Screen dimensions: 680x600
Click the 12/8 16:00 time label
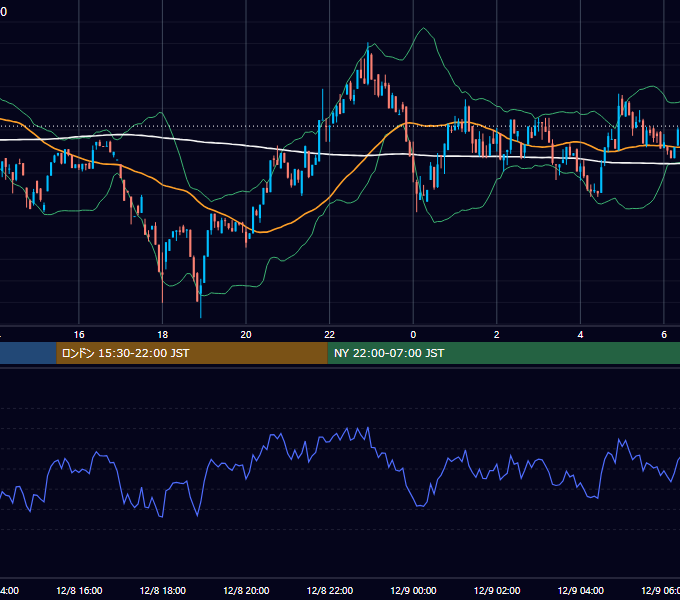coord(79,590)
